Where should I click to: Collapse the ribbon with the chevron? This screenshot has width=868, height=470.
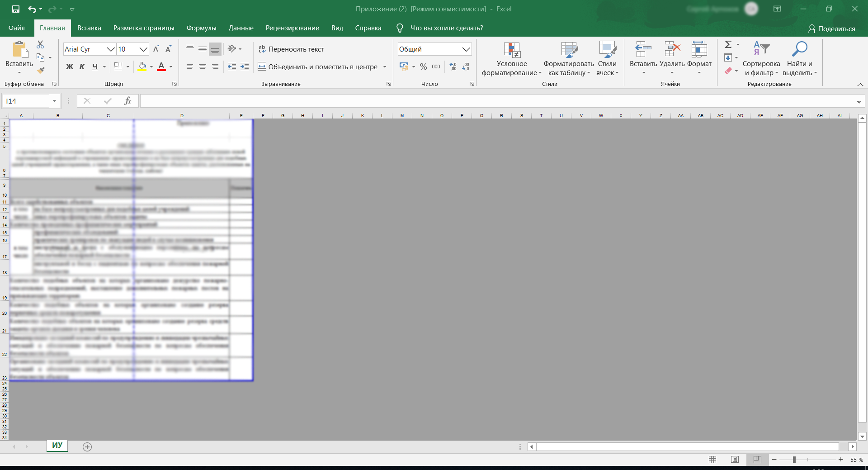point(860,85)
